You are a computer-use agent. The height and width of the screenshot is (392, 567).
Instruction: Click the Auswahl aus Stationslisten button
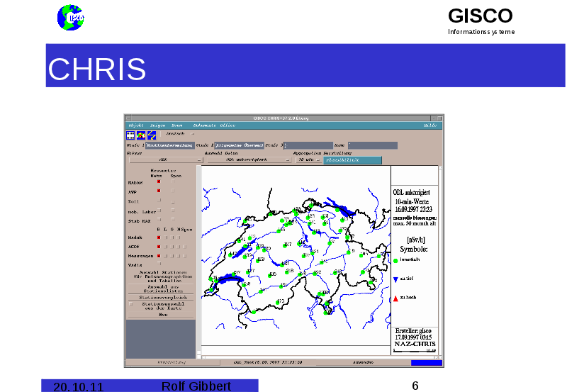[162, 289]
